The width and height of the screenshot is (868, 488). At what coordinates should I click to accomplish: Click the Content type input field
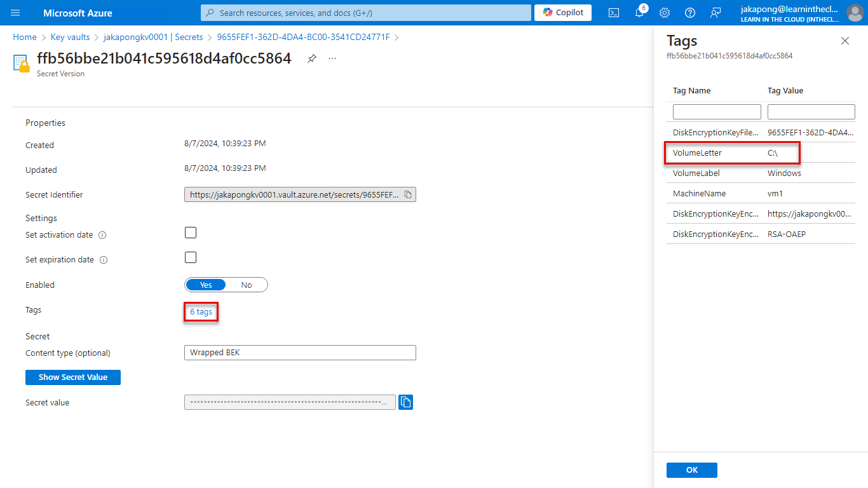coord(300,353)
